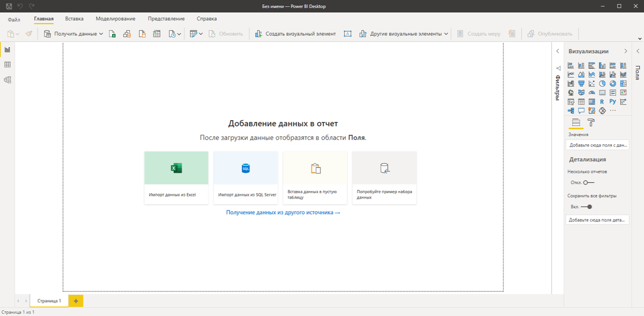Viewport: 644px width, 316px height.
Task: Follow Получение данных из другого источника link
Action: 283,212
